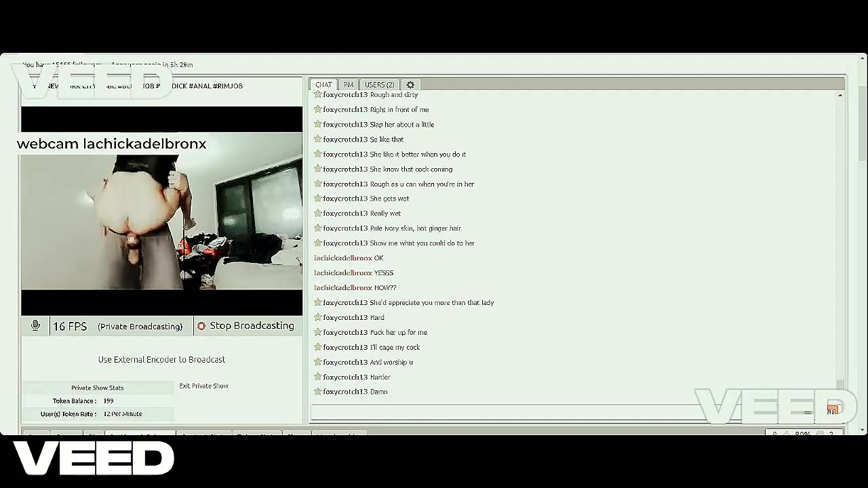Open the chat settings gear icon
The width and height of the screenshot is (868, 488).
click(x=410, y=85)
